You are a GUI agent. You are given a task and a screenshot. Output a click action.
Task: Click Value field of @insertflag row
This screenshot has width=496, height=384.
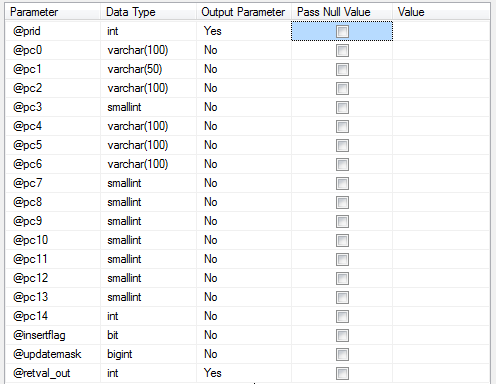coord(441,335)
